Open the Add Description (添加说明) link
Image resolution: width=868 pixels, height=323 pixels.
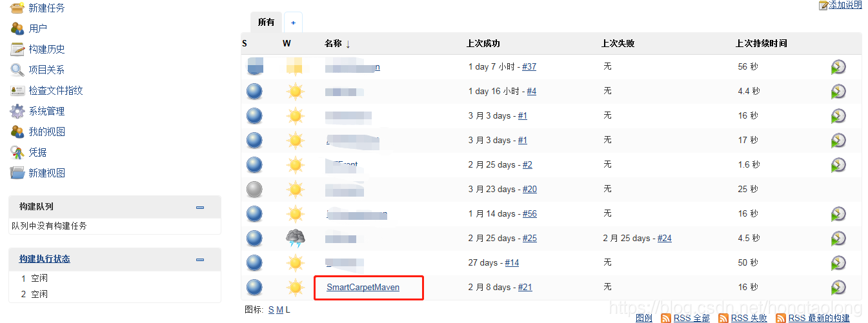(845, 5)
